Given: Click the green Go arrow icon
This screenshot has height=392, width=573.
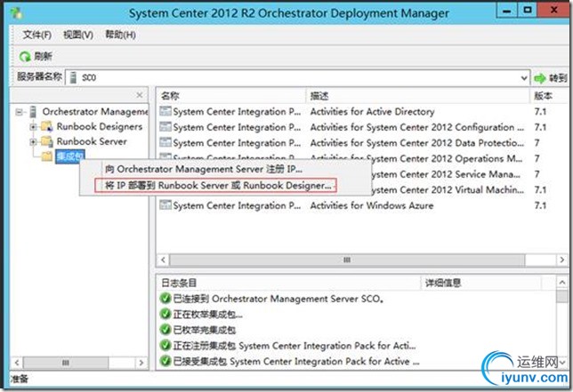Looking at the screenshot, I should tap(540, 77).
